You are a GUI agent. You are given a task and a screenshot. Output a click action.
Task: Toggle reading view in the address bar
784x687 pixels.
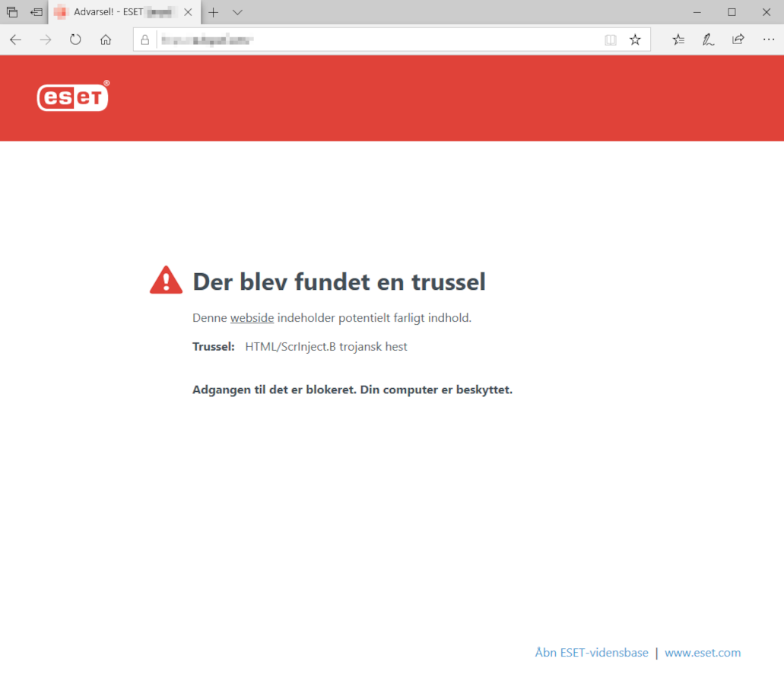611,40
